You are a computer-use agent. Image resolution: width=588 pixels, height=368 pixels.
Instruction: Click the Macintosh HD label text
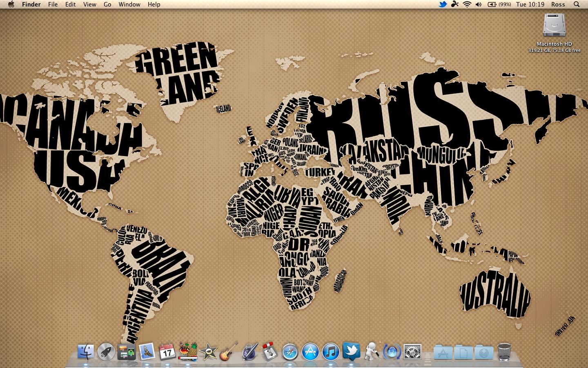pyautogui.click(x=554, y=44)
